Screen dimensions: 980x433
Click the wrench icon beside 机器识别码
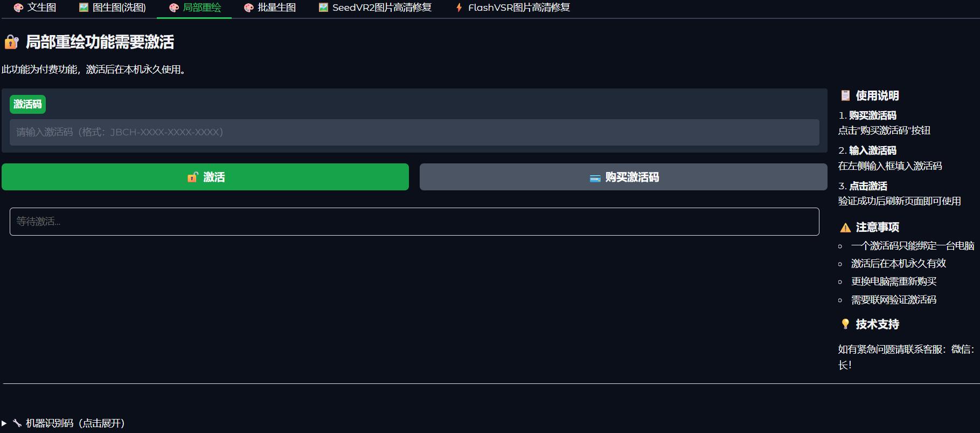coord(17,423)
